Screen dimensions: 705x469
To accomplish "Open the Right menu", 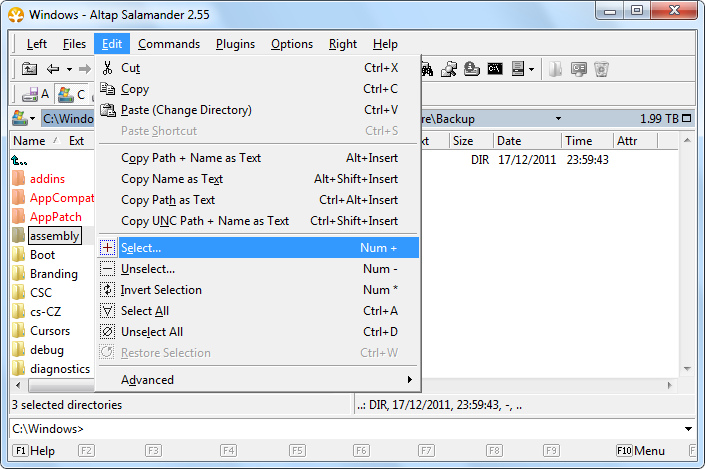I will coord(343,44).
